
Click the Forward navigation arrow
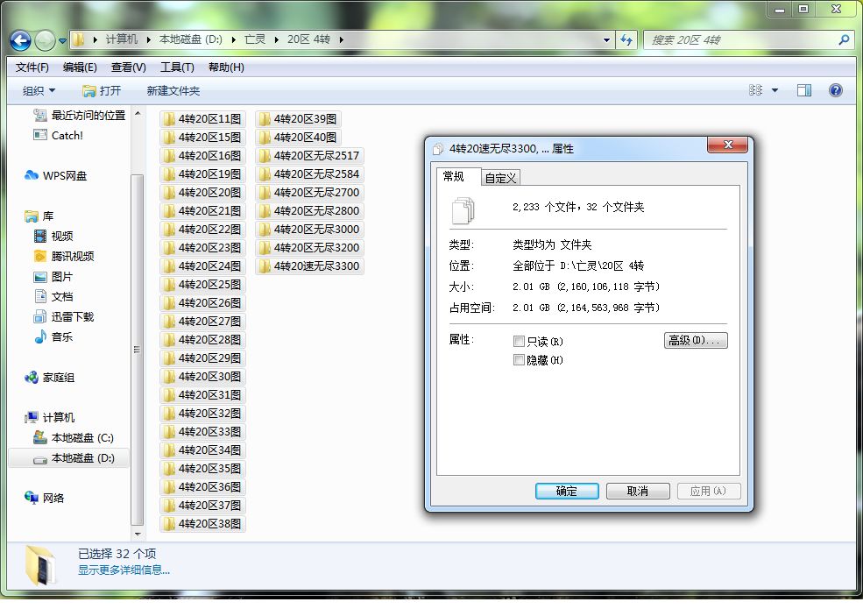[46, 40]
